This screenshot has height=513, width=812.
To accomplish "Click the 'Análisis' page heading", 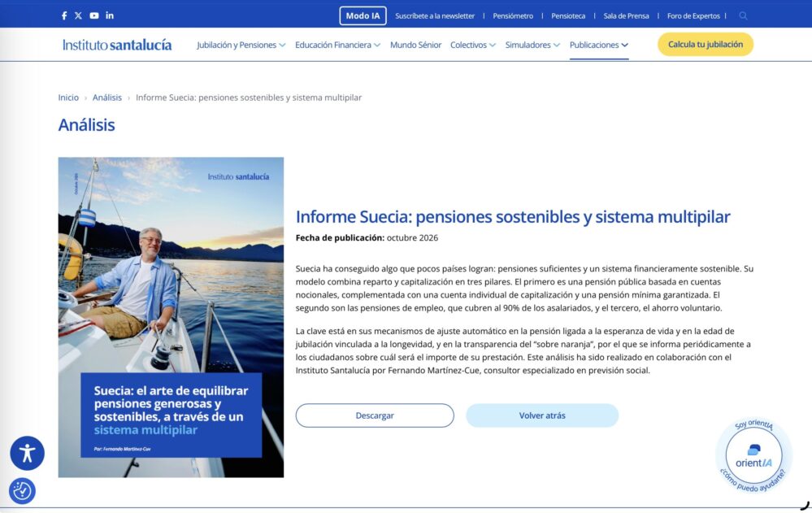I will point(86,125).
